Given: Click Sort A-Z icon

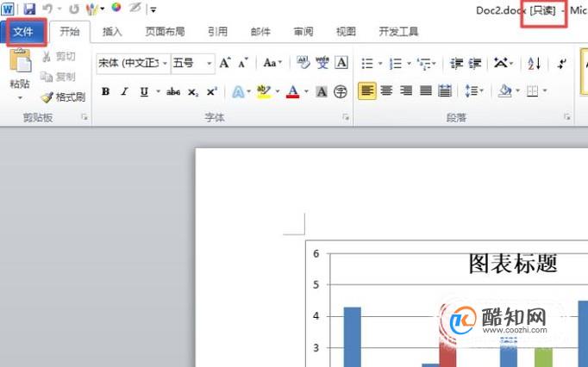Looking at the screenshot, I should point(535,63).
